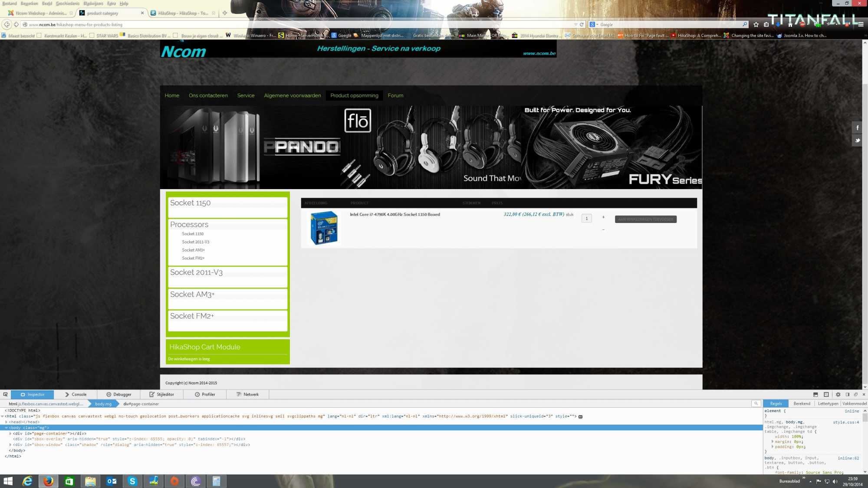Screen dimensions: 868x488
Task: Expand the margin shorthand property in rules
Action: (x=773, y=442)
